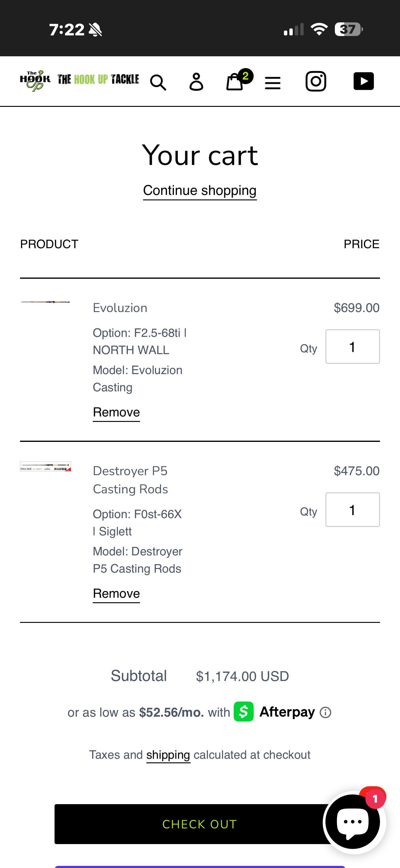This screenshot has width=400, height=868.
Task: Open the shopping bag cart icon
Action: [235, 82]
